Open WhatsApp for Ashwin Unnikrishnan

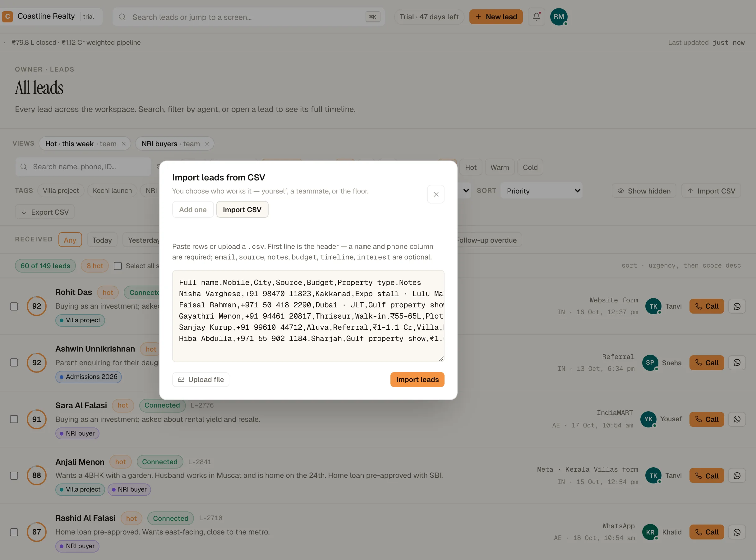737,363
